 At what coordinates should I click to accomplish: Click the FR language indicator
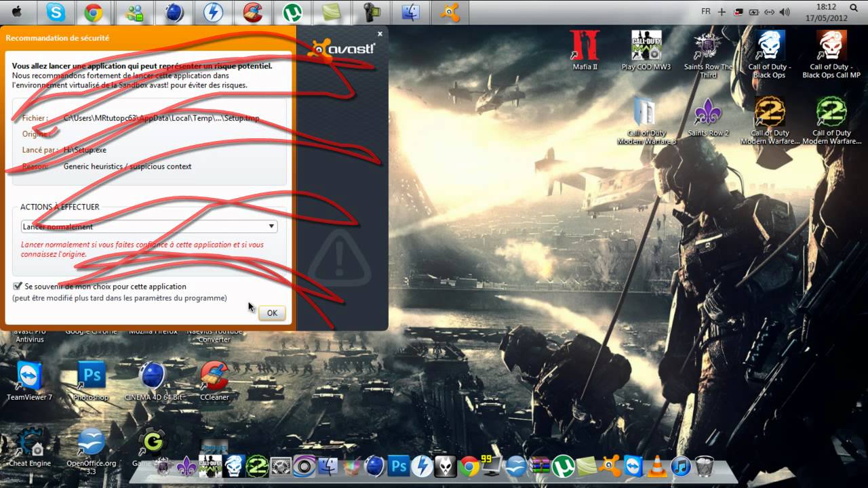705,12
